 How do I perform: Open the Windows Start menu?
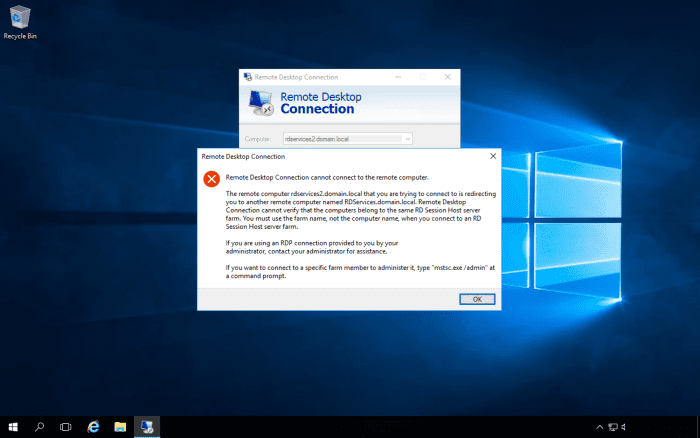13,427
